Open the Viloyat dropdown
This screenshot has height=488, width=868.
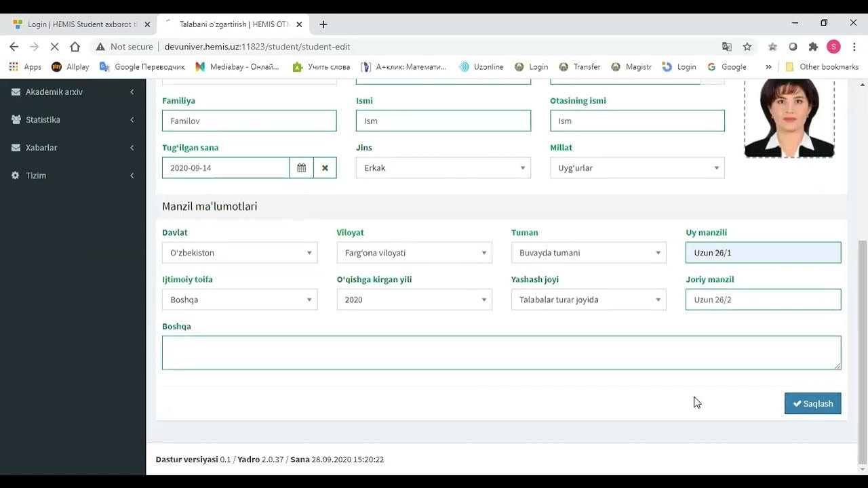pyautogui.click(x=414, y=253)
